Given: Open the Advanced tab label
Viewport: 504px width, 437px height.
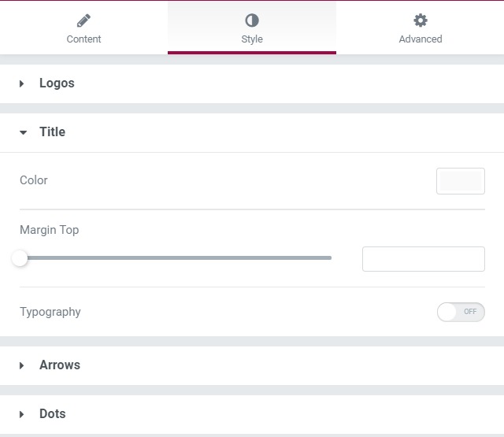Looking at the screenshot, I should 421,39.
